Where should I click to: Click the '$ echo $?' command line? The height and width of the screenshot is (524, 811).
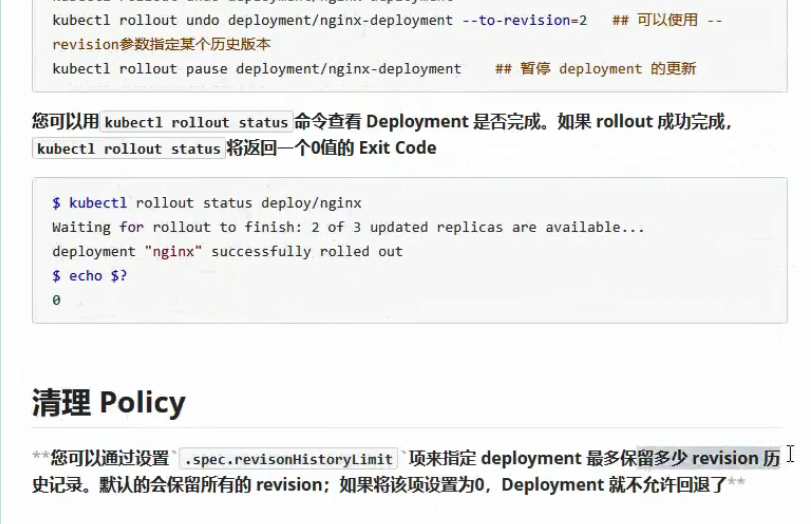coord(89,276)
